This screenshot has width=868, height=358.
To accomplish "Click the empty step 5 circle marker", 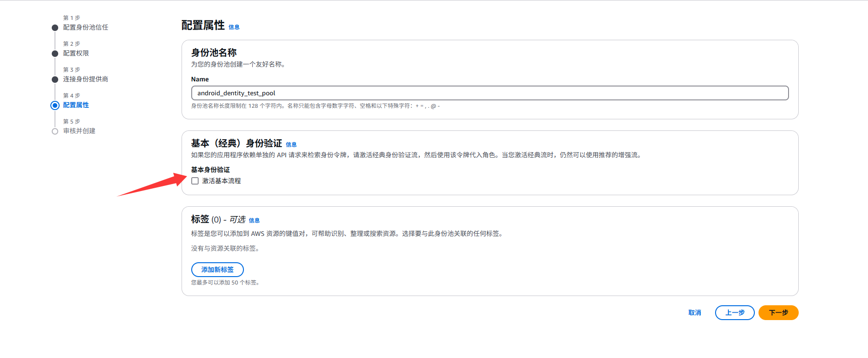I will (55, 131).
